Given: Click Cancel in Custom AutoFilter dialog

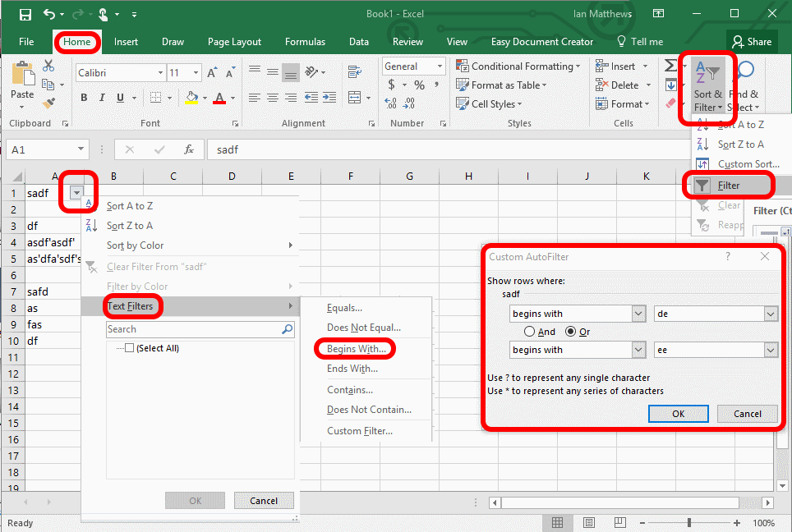Looking at the screenshot, I should (x=748, y=414).
